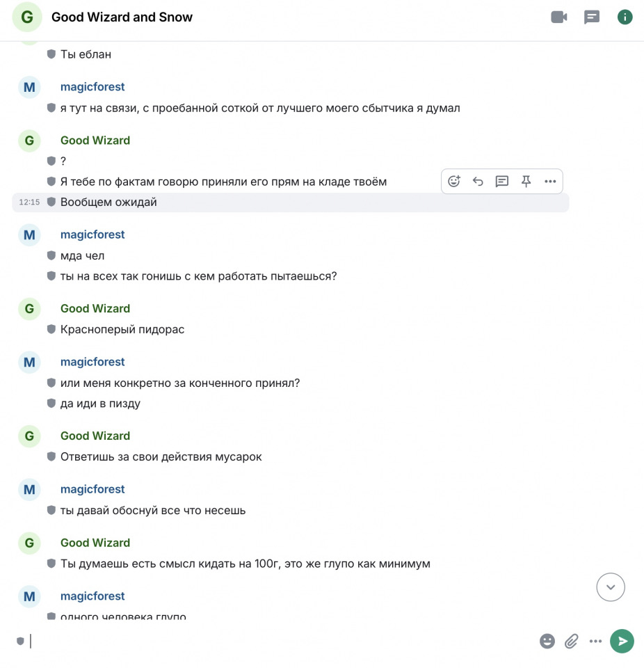Open the emoji picker in composer

point(547,641)
